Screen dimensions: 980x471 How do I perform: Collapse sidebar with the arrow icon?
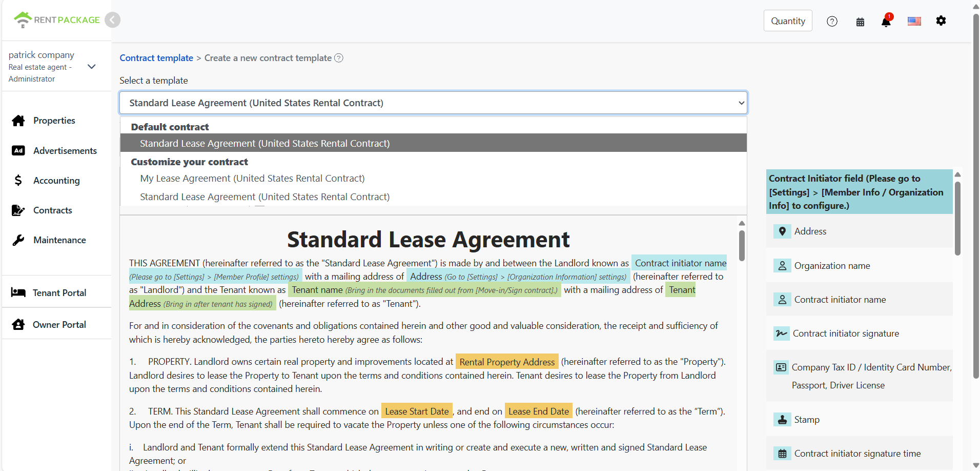113,20
